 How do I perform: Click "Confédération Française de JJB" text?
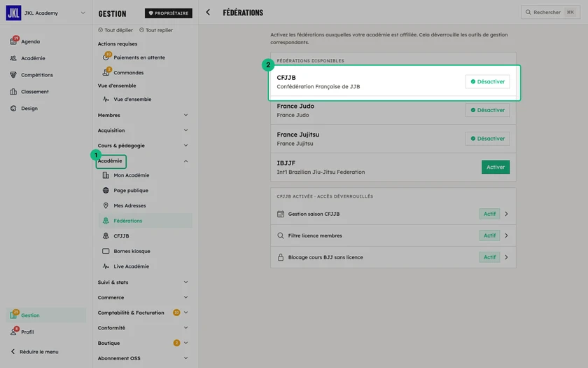click(318, 86)
